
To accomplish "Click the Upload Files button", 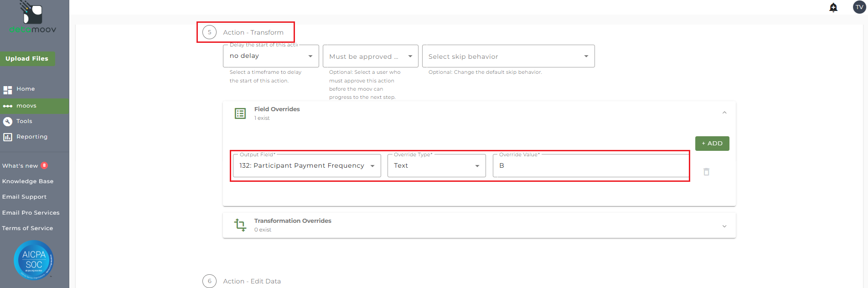I will (27, 59).
